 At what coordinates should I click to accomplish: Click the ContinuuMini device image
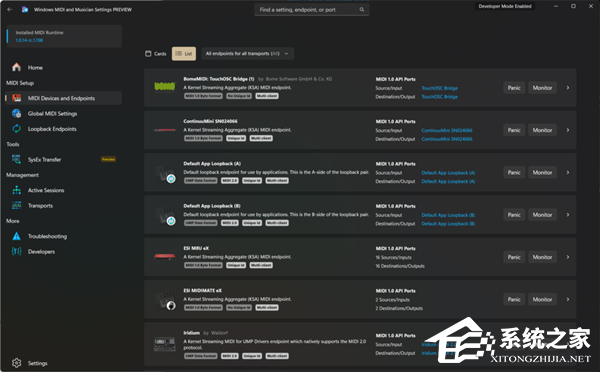[165, 130]
